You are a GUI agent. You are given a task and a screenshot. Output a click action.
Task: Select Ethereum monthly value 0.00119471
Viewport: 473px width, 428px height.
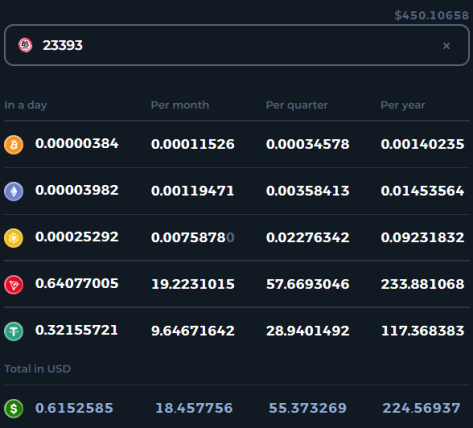[193, 191]
